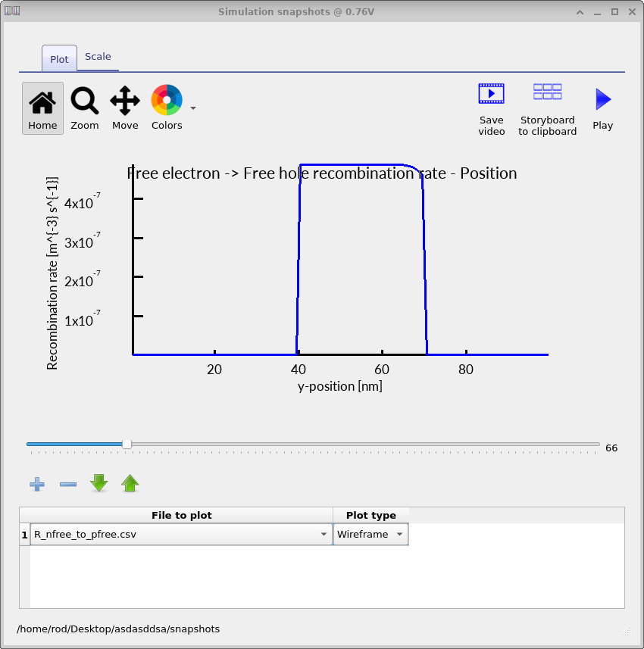644x649 pixels.
Task: Open the Wireframe plot type dropdown
Action: (x=399, y=534)
